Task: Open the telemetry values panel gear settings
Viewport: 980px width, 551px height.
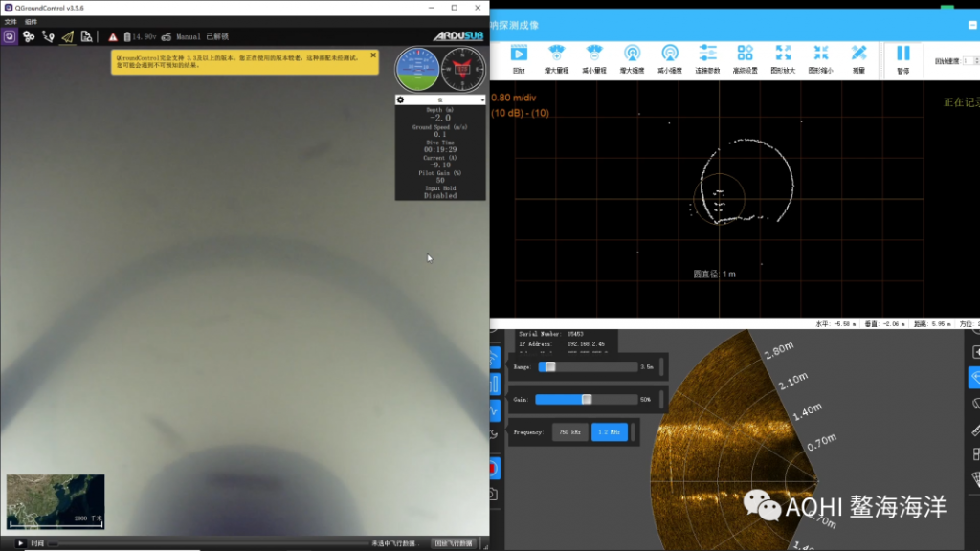Action: coord(401,99)
